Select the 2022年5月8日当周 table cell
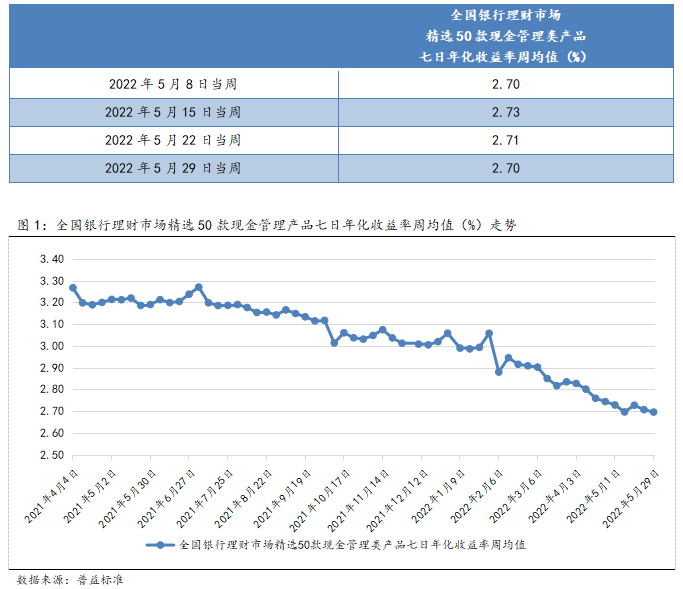Viewport: 683px width, 589px height. (173, 84)
